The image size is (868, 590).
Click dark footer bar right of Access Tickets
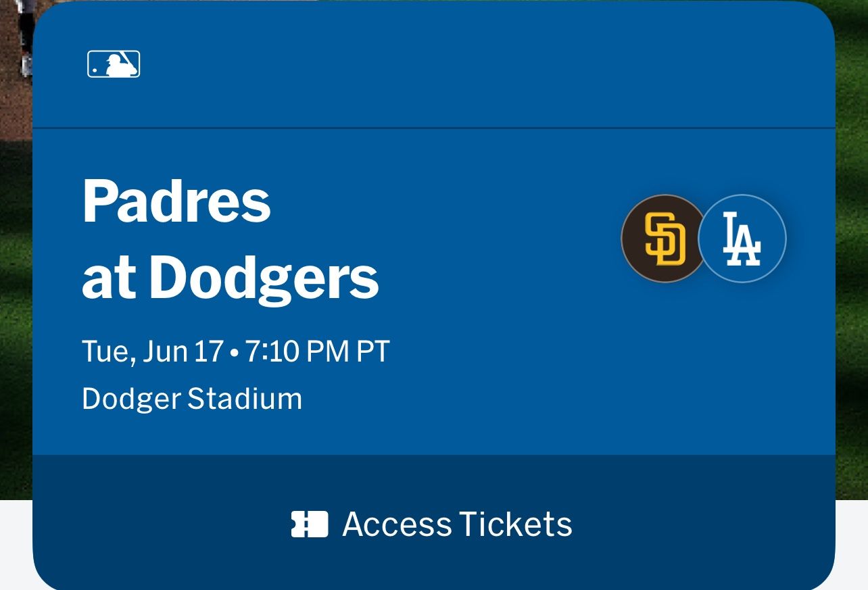[x=703, y=524]
